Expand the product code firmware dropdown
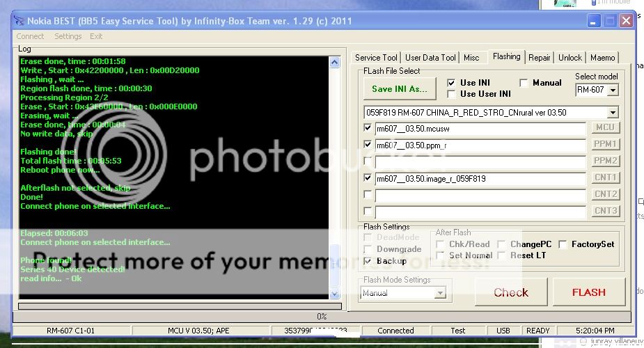 point(613,113)
